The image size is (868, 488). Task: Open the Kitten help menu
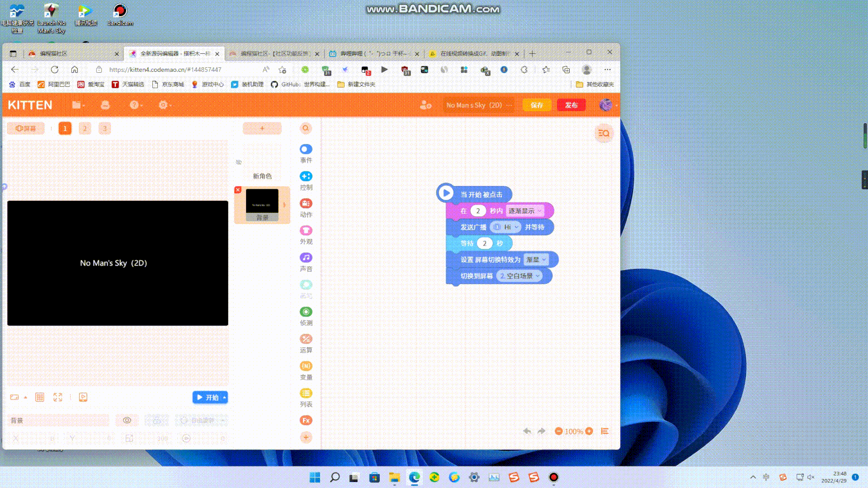[x=135, y=105]
